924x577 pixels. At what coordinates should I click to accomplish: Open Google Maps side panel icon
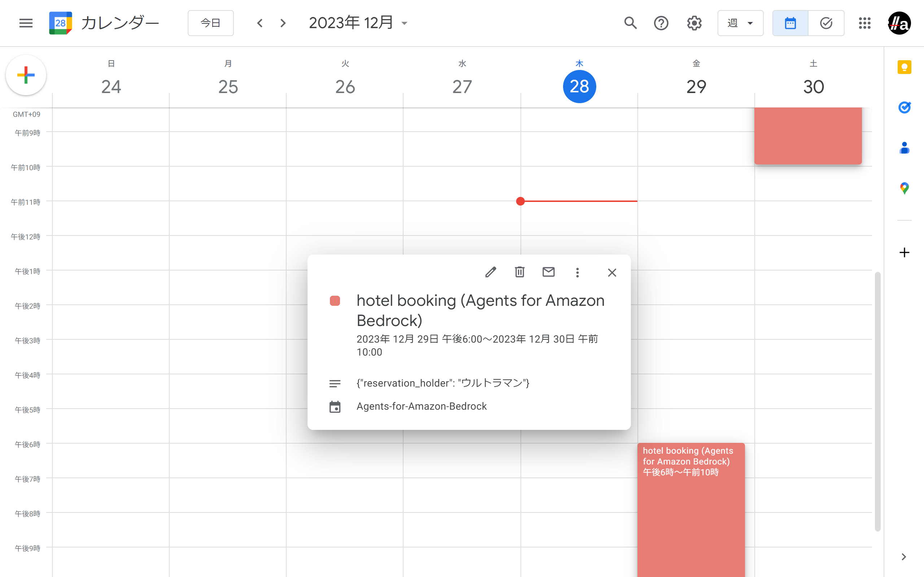[904, 188]
